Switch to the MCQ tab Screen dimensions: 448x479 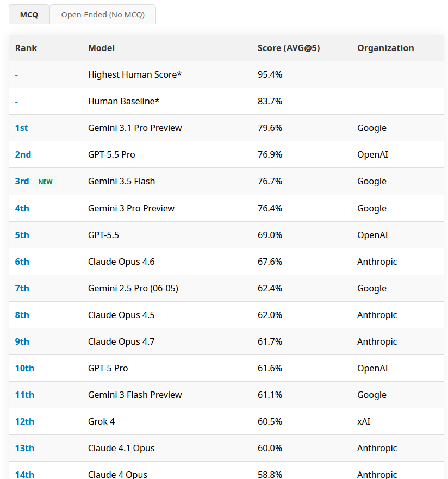29,15
